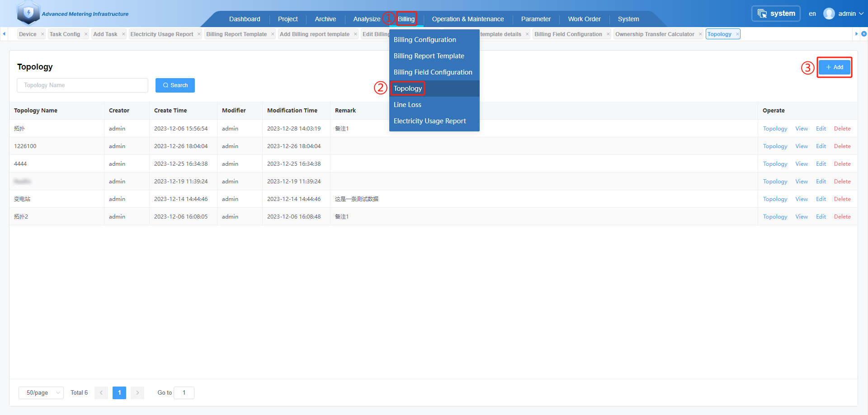Viewport: 868px width, 415px height.
Task: Open the Analysize menu
Action: 367,19
